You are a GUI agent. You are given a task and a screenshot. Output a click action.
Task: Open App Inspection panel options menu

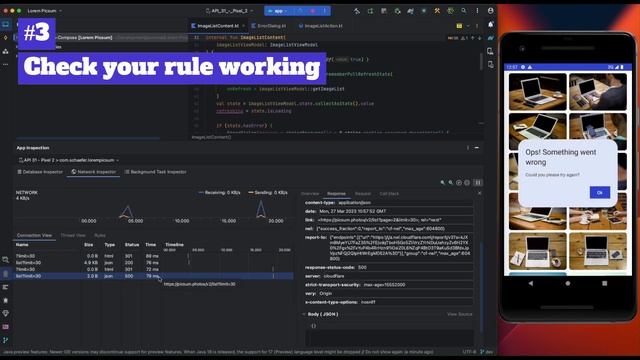pos(468,148)
